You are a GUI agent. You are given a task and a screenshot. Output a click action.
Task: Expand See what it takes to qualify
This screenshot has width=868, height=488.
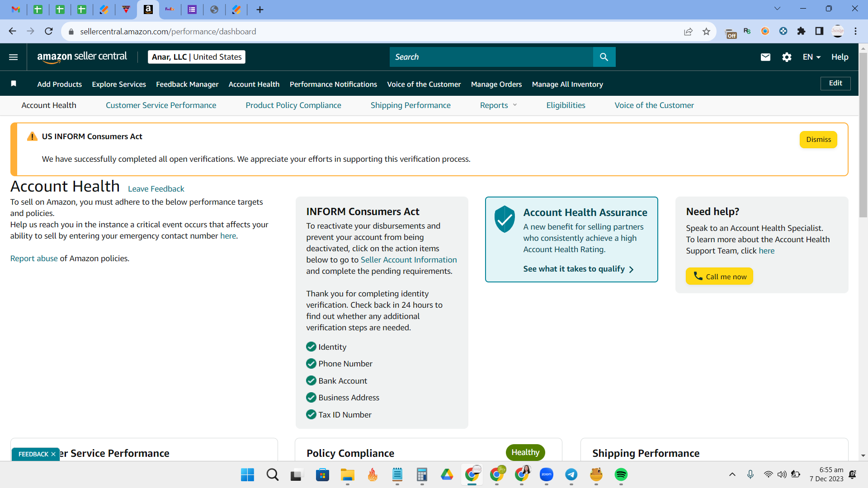tap(579, 269)
